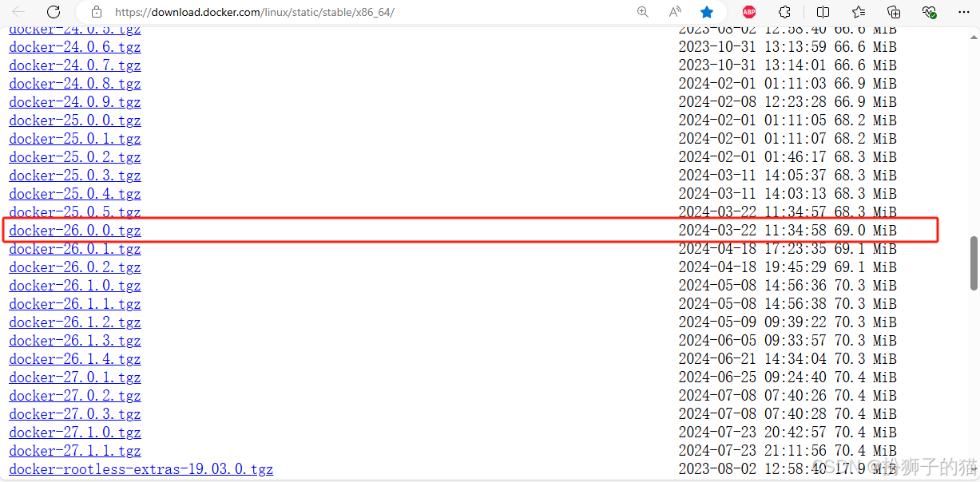Select timestamp 2024-05-09 09:39:22
980x482 pixels.
[x=753, y=322]
